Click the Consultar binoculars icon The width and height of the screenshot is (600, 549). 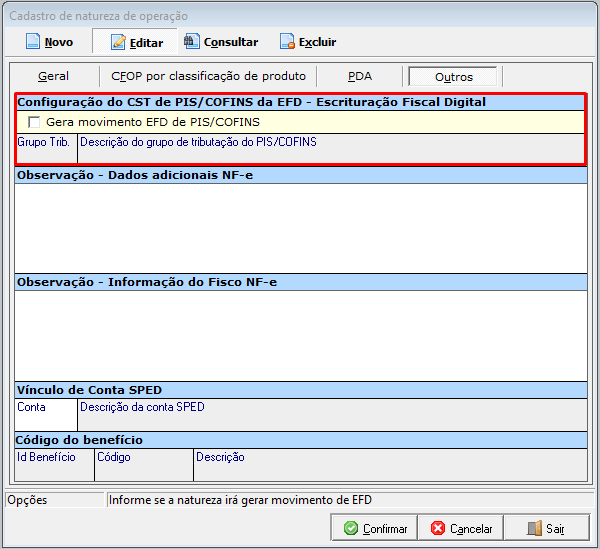tap(191, 42)
